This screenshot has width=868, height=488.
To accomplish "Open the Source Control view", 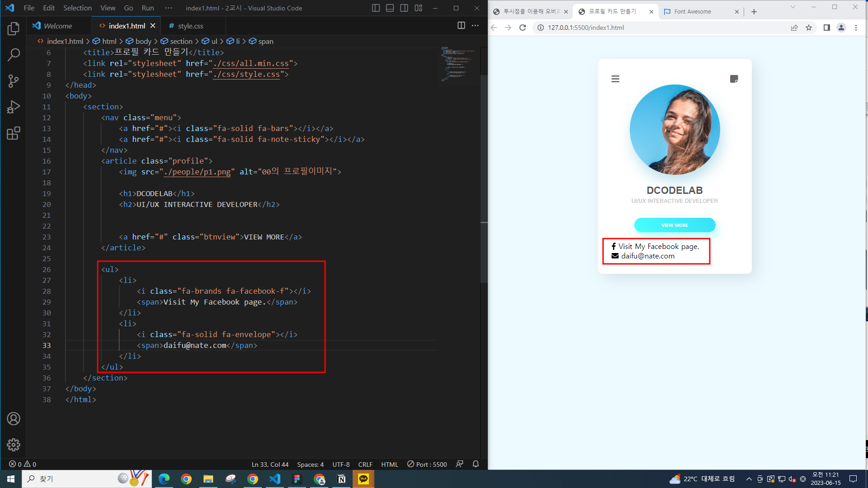I will [x=14, y=81].
